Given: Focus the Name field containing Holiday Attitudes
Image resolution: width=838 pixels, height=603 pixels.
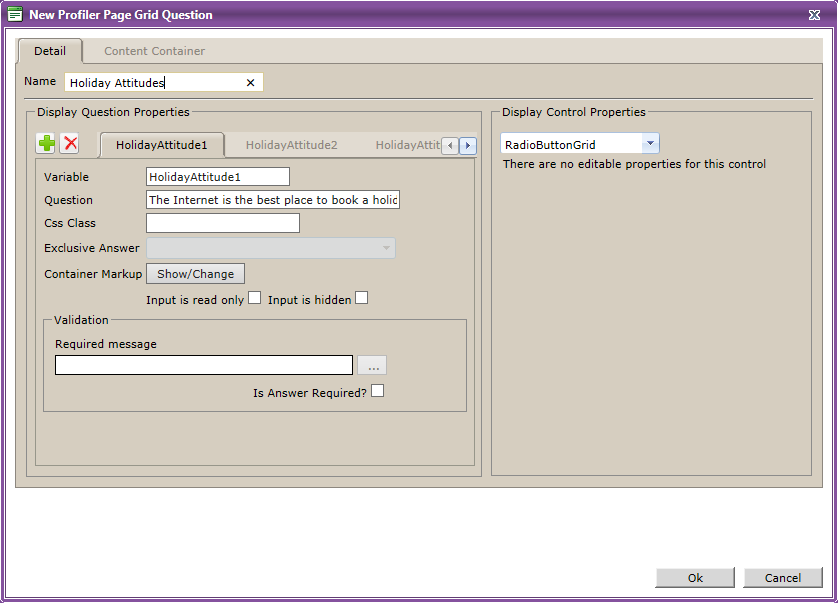Looking at the screenshot, I should (x=164, y=82).
